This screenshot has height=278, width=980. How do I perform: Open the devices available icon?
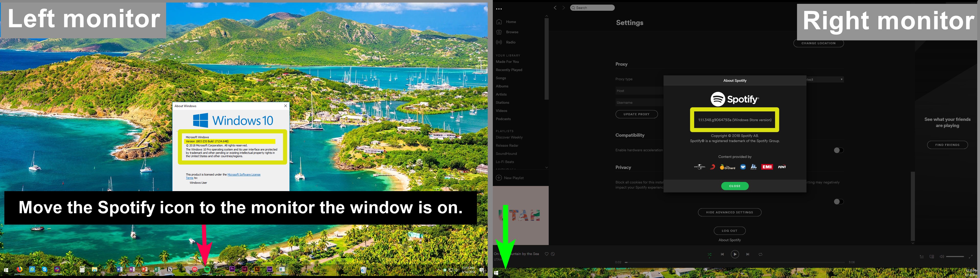932,257
